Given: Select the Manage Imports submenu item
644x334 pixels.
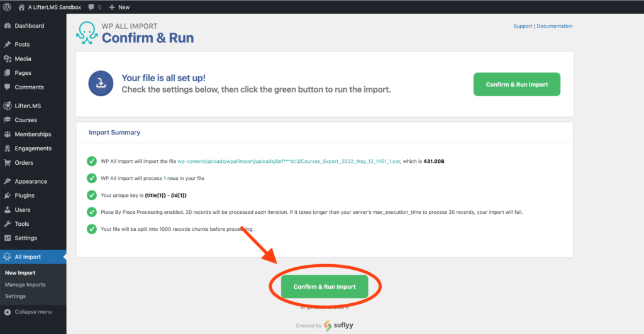Looking at the screenshot, I should tap(25, 284).
